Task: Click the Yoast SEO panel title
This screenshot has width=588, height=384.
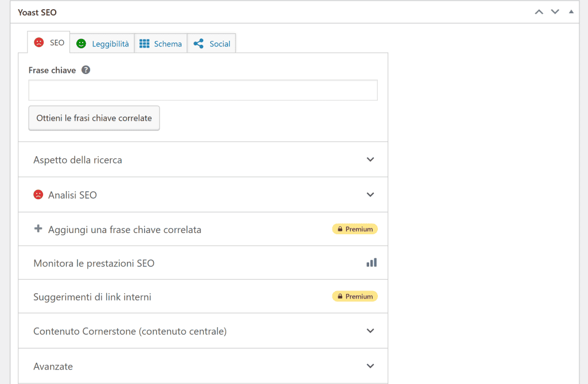Action: (x=37, y=13)
